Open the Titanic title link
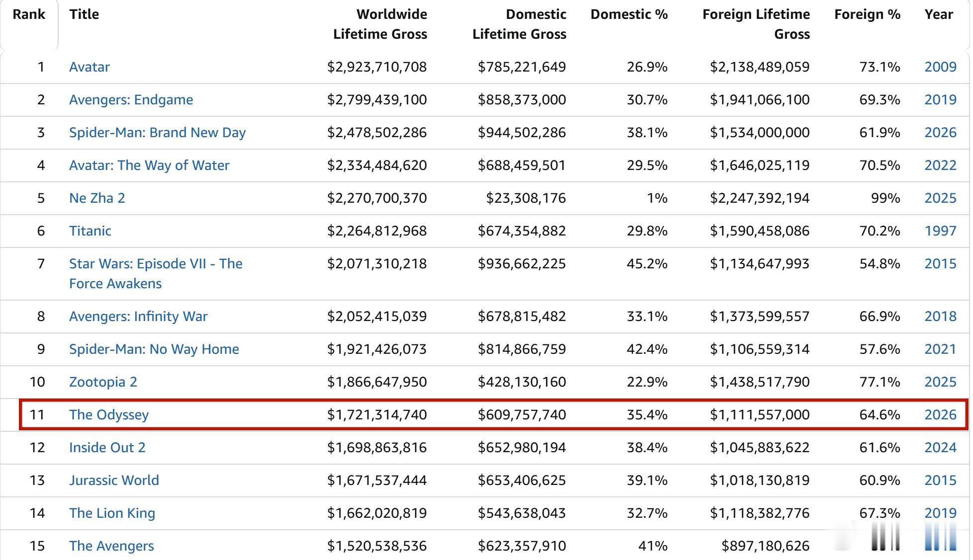 pyautogui.click(x=90, y=231)
